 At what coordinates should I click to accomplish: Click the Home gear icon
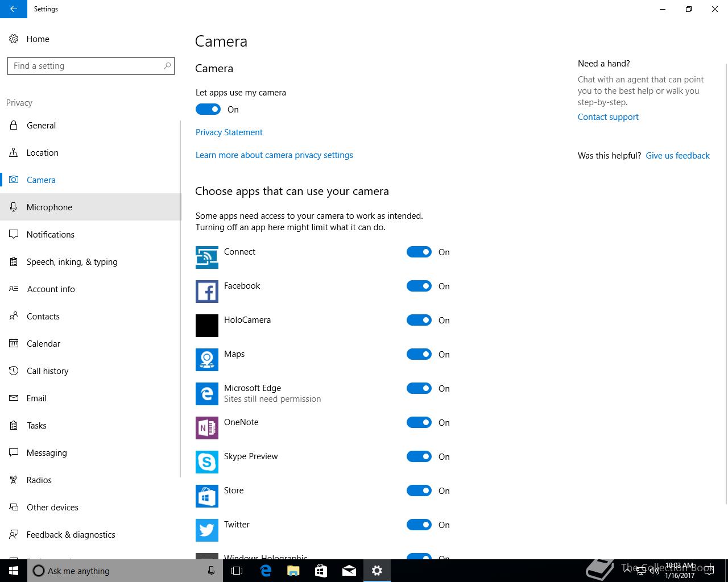(14, 39)
